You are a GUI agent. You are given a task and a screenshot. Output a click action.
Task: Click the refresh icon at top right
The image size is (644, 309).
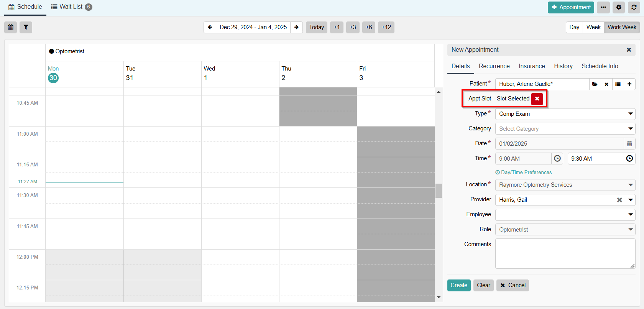point(634,7)
